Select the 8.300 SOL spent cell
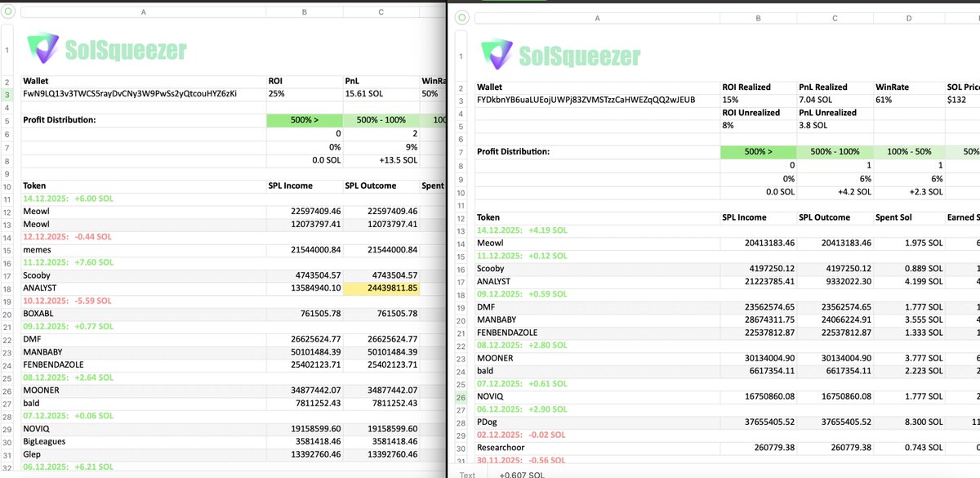Screen dimensions: 980x478 [x=907, y=423]
